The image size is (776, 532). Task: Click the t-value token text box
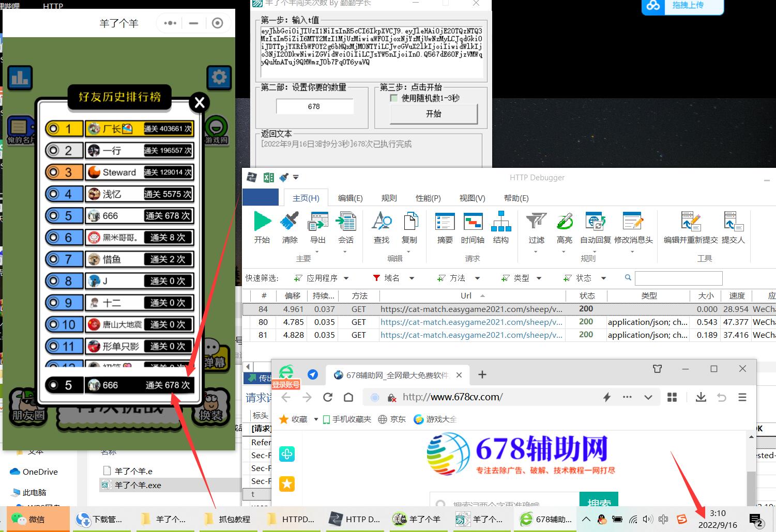pyautogui.click(x=371, y=52)
